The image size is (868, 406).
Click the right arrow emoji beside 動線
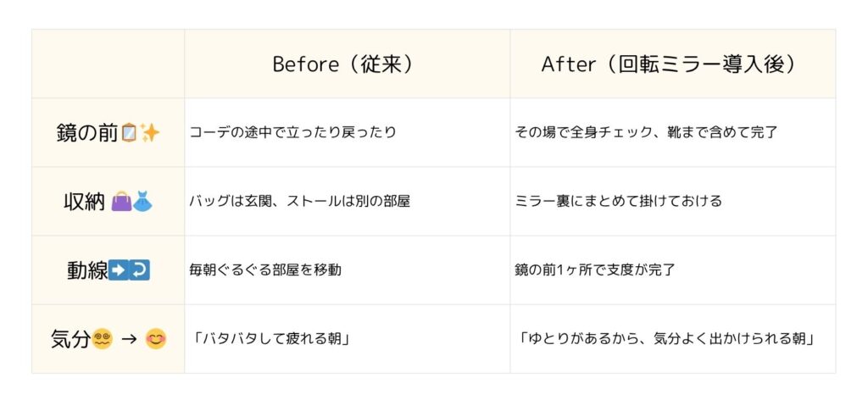click(118, 271)
